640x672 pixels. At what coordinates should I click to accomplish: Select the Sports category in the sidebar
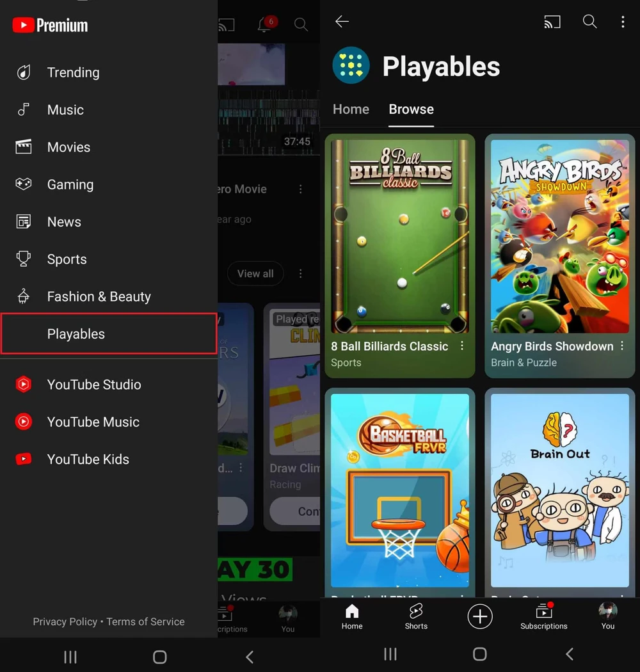pyautogui.click(x=66, y=259)
